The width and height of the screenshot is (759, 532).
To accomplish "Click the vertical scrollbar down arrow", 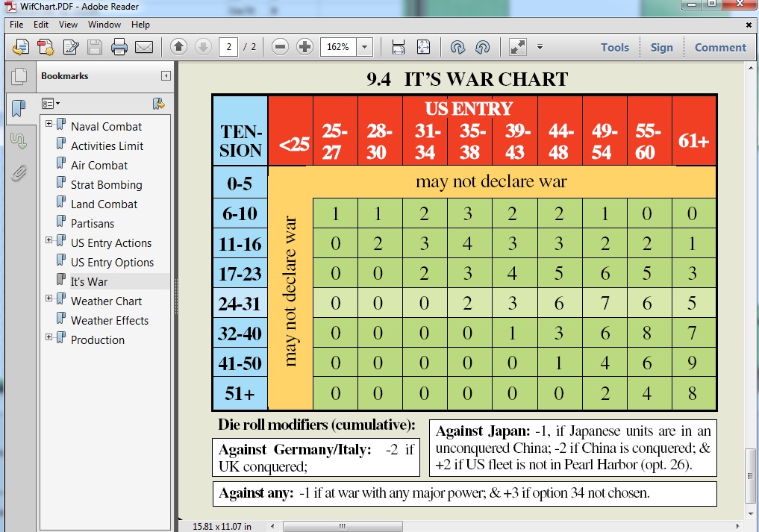I will point(751,513).
